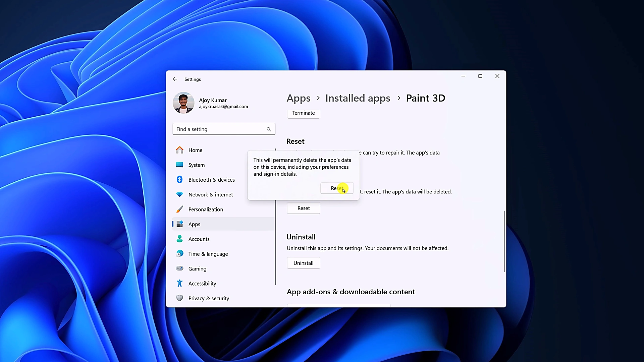Select the Accessibility figure icon

coord(180,283)
